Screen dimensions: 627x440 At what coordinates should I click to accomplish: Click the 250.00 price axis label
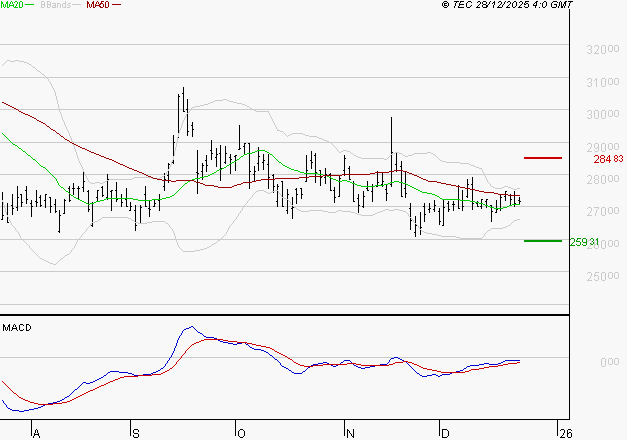[x=603, y=276]
